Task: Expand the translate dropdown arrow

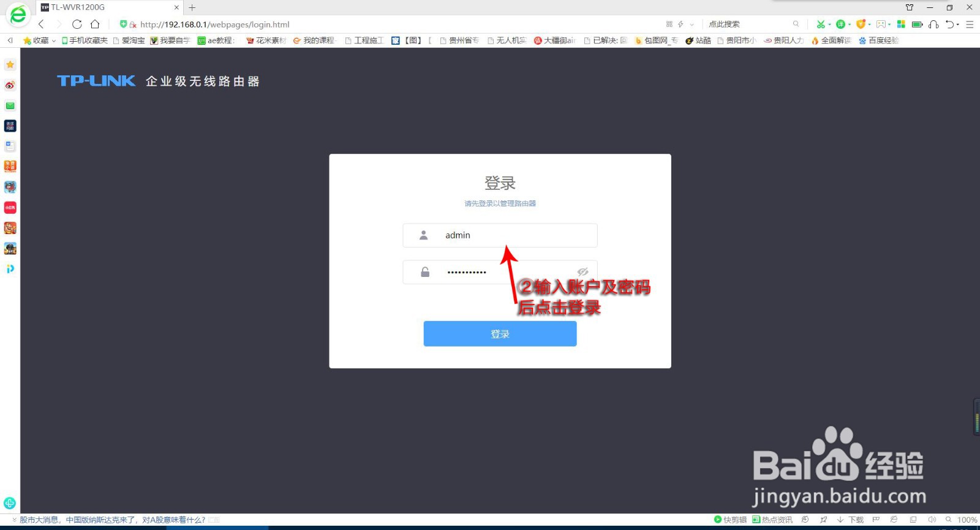Action: coord(850,25)
